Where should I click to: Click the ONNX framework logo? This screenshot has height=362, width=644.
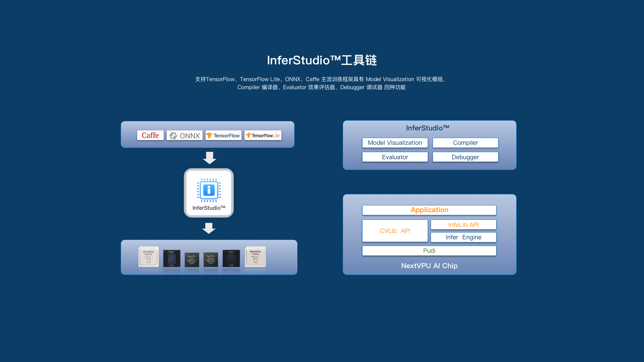point(184,135)
